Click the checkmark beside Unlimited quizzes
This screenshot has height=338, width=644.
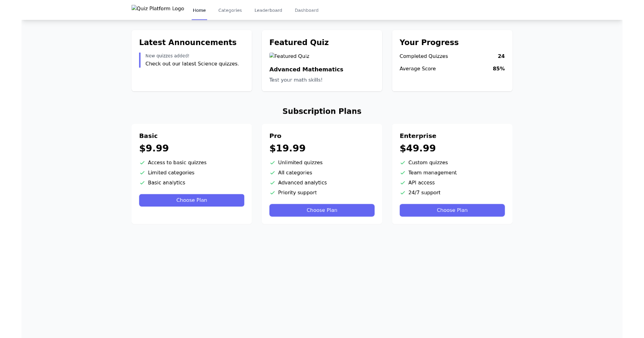point(273,163)
